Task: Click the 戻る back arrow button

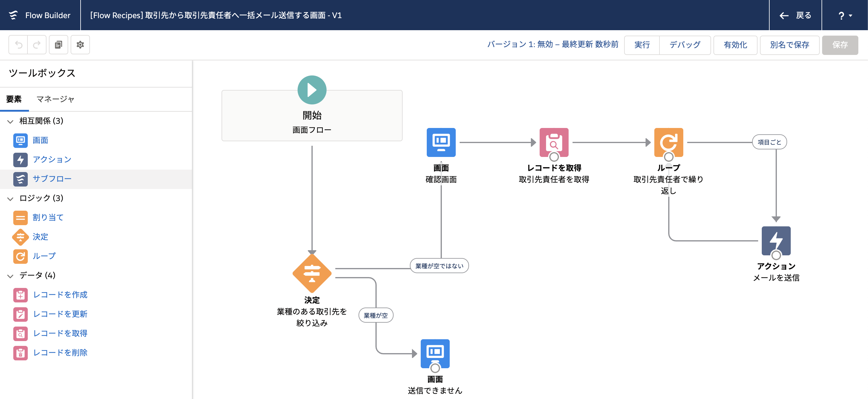Action: 795,15
